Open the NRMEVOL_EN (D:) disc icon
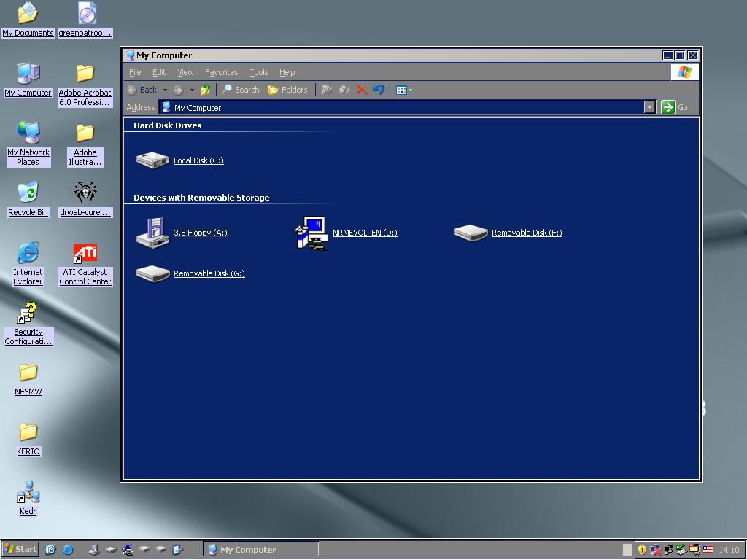 pyautogui.click(x=311, y=233)
